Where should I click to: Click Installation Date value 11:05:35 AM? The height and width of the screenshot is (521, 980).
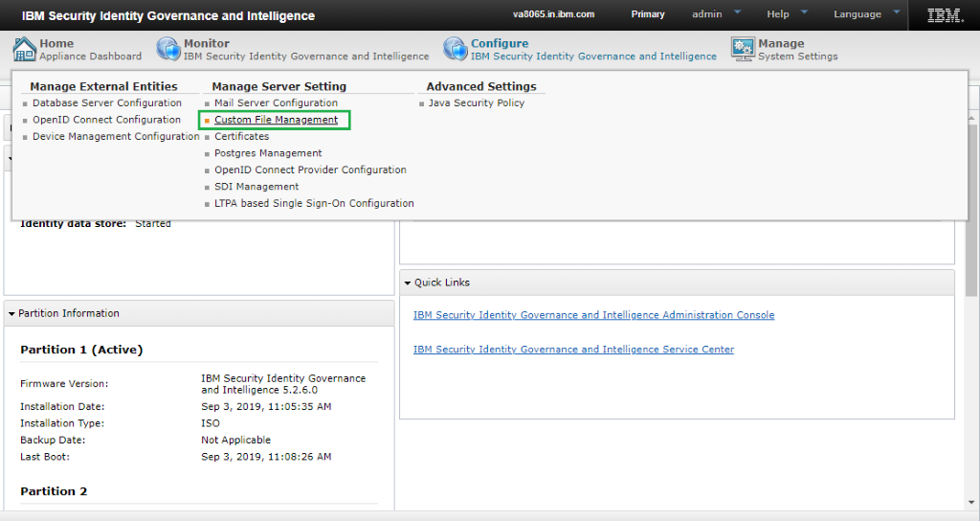[x=266, y=406]
